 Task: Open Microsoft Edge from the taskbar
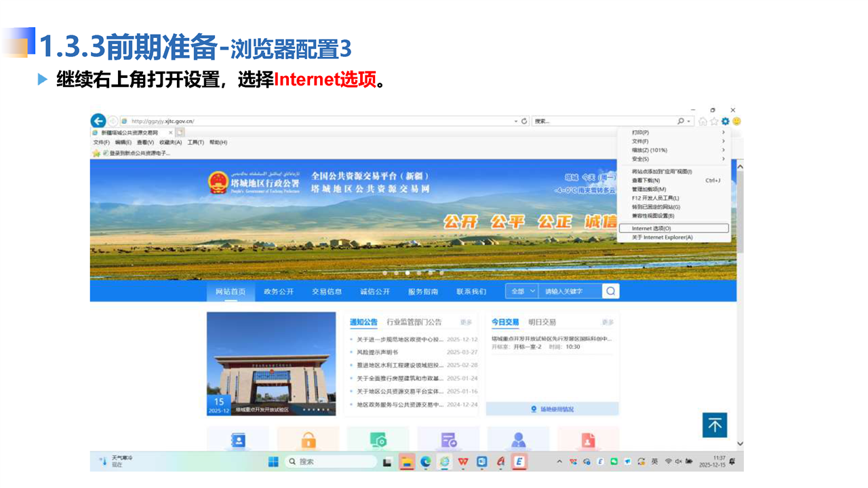click(426, 462)
